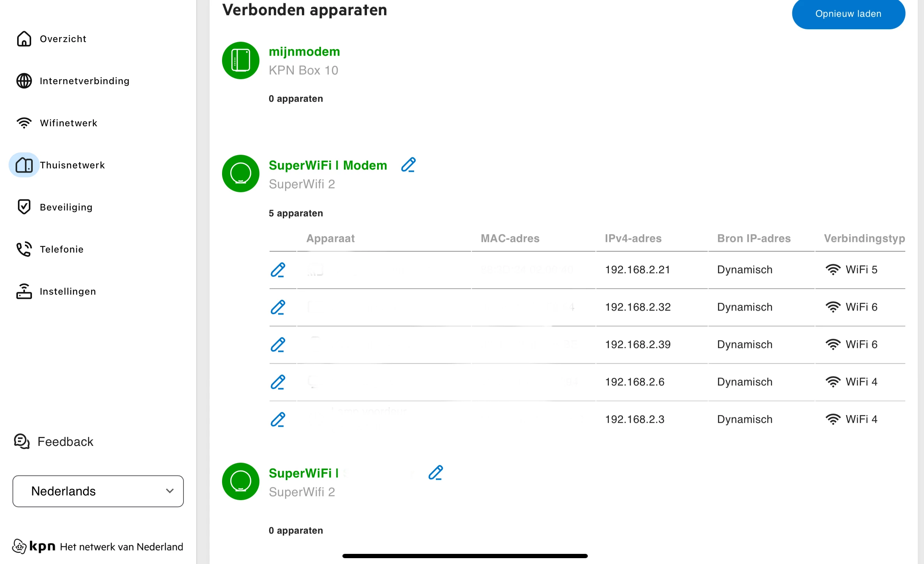Edit the device with IP 192.168.2.21

point(278,270)
